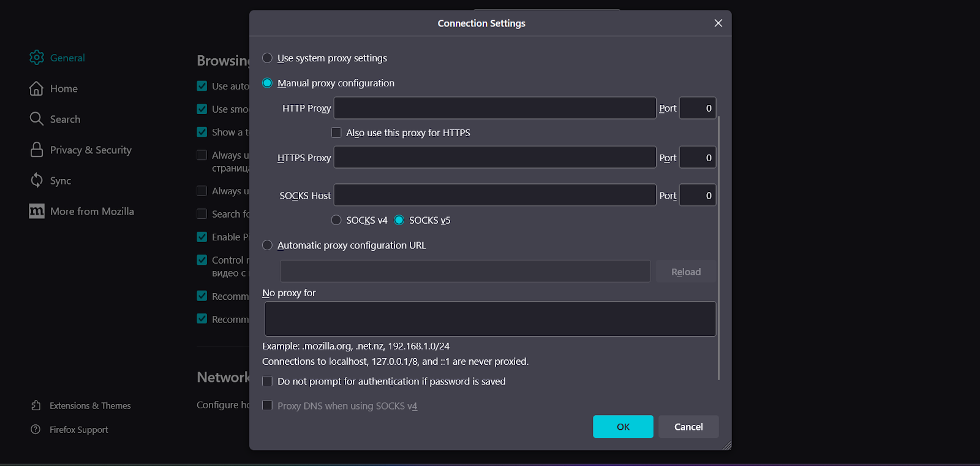Click the SOCKS Host address field
This screenshot has height=466, width=980.
click(x=495, y=195)
